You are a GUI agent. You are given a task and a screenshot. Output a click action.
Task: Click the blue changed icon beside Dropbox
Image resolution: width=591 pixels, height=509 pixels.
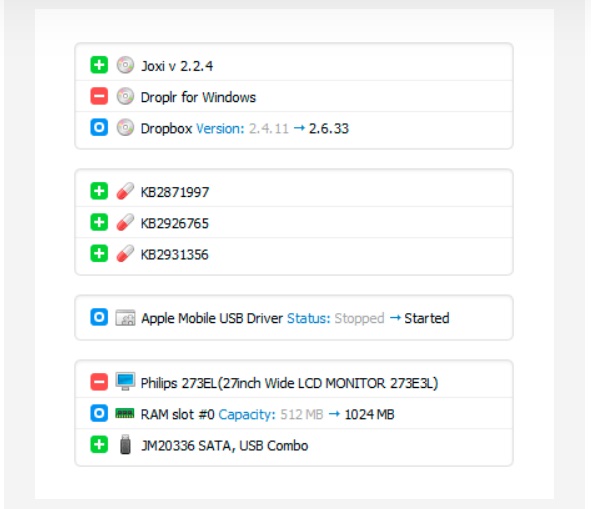(x=99, y=128)
